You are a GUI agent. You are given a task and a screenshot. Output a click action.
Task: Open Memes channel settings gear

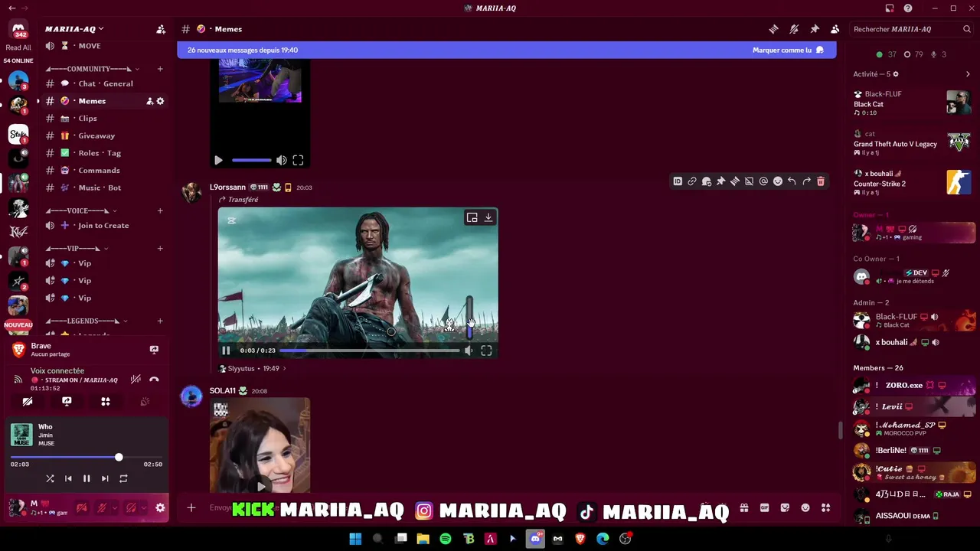coord(160,101)
